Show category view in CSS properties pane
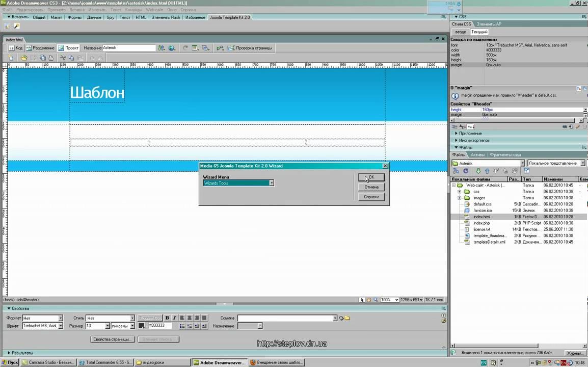 [x=455, y=127]
